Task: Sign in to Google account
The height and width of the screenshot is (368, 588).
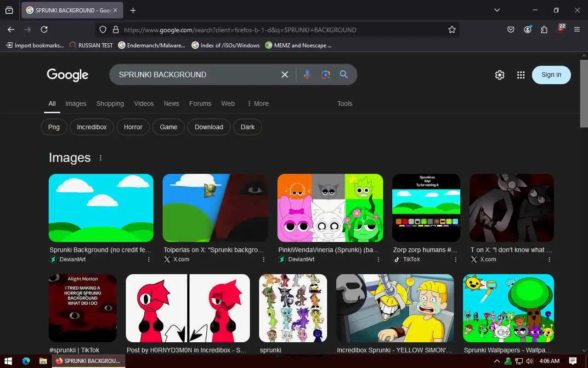Action: click(x=551, y=75)
